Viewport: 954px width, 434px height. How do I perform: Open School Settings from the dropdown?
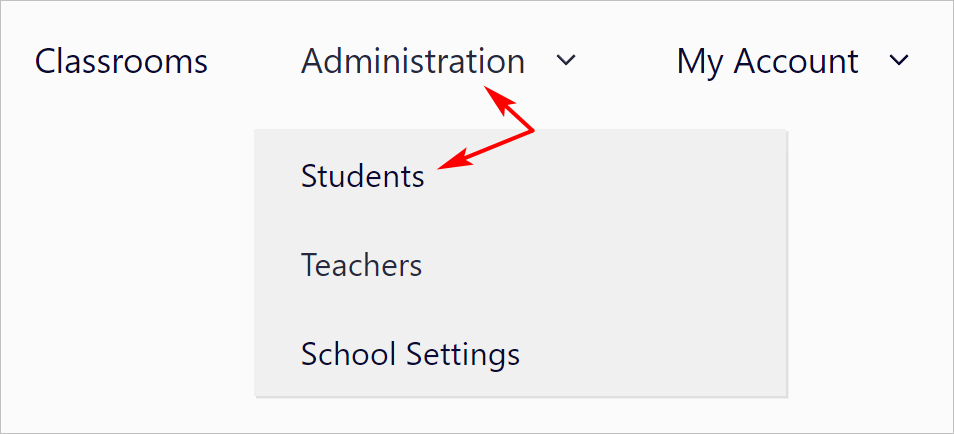point(410,354)
